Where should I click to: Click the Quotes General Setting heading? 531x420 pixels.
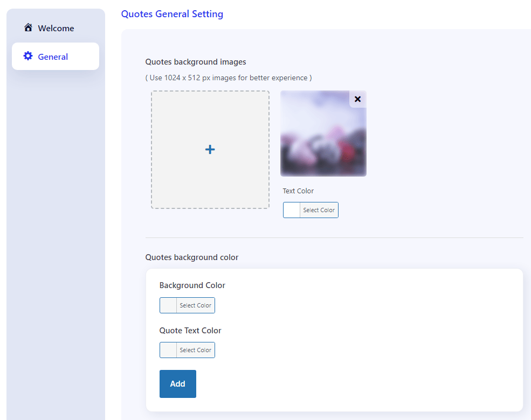[172, 14]
